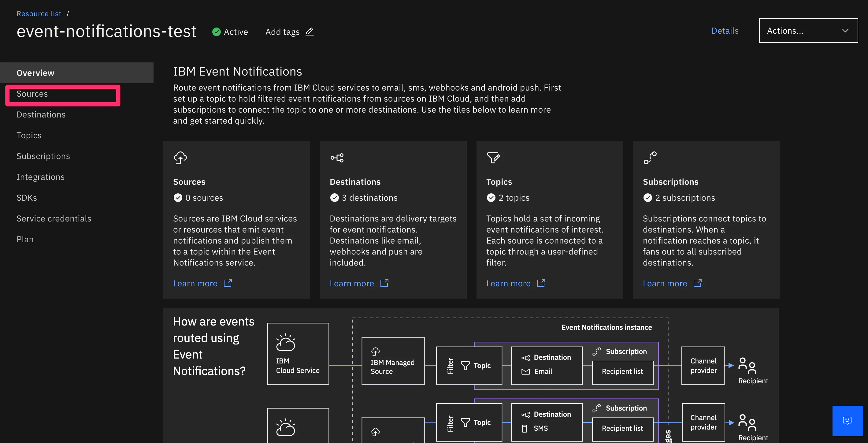Select Overview in the side navigation
The width and height of the screenshot is (868, 443).
[77, 73]
